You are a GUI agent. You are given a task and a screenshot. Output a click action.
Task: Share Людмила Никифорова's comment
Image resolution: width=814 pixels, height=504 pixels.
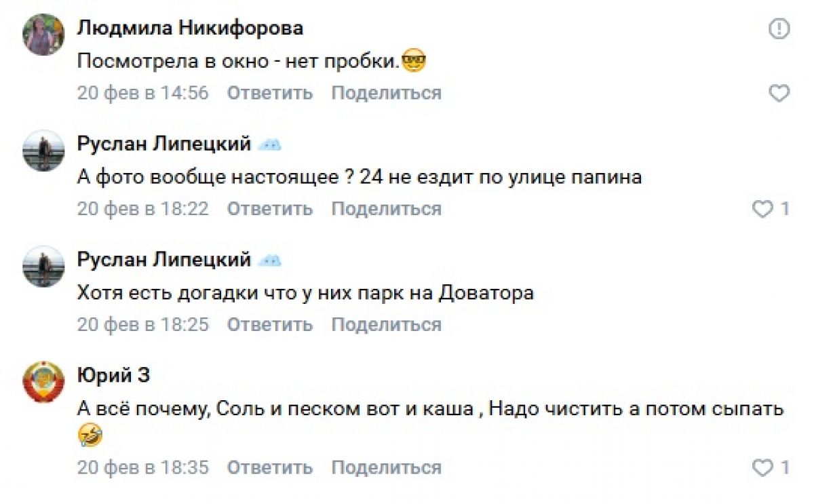[386, 93]
